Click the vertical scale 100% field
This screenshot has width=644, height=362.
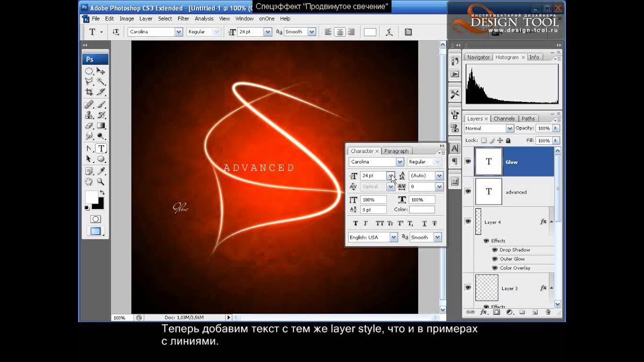[x=373, y=200]
